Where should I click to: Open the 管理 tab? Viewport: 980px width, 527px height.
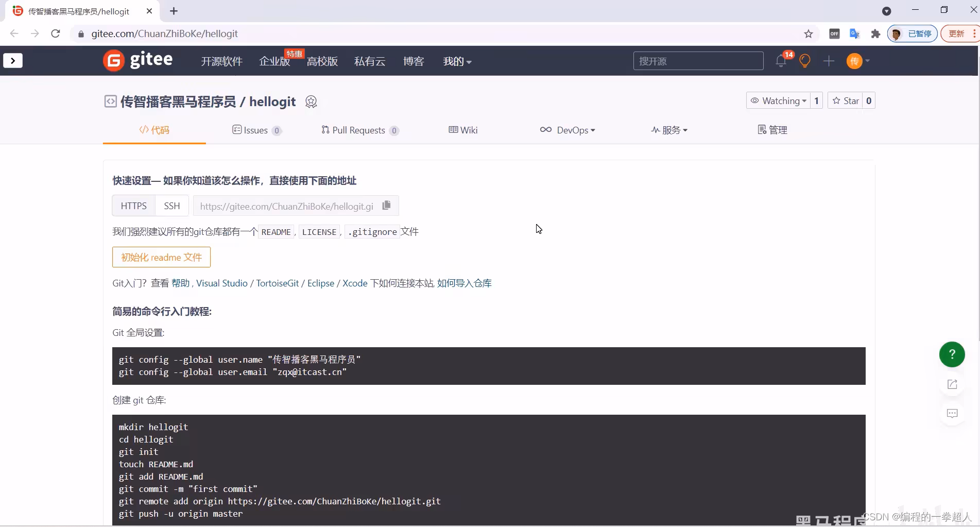[772, 130]
